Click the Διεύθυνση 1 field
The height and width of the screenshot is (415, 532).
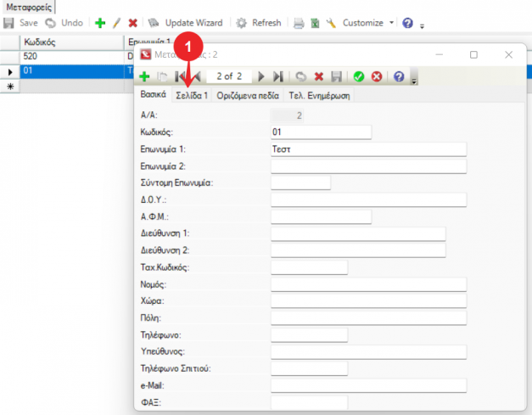click(358, 233)
